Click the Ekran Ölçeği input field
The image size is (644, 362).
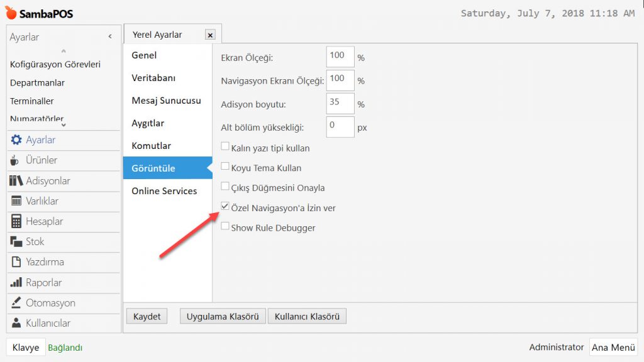pos(340,57)
